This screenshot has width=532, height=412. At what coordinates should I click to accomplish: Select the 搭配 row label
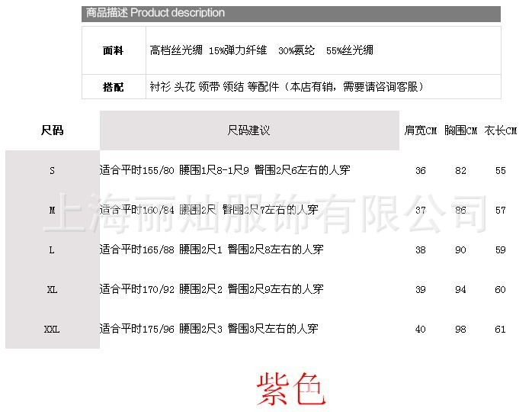click(114, 87)
